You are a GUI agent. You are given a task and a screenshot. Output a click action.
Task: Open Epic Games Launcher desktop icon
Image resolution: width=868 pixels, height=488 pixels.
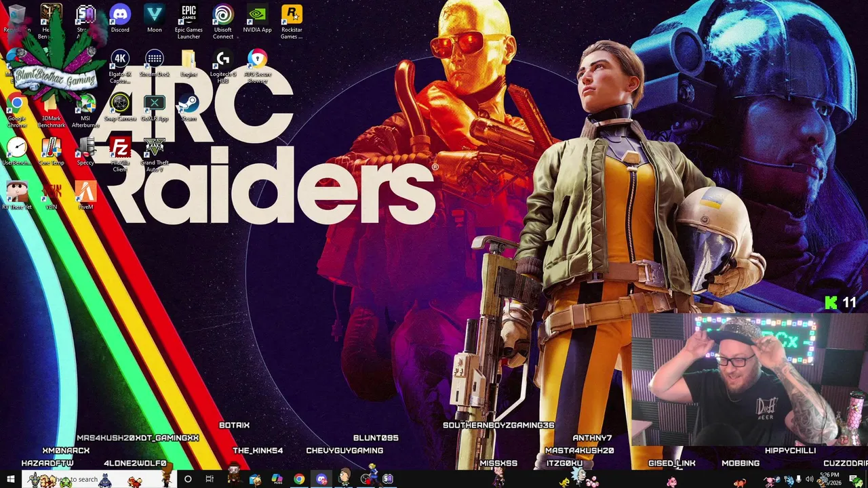click(x=189, y=22)
